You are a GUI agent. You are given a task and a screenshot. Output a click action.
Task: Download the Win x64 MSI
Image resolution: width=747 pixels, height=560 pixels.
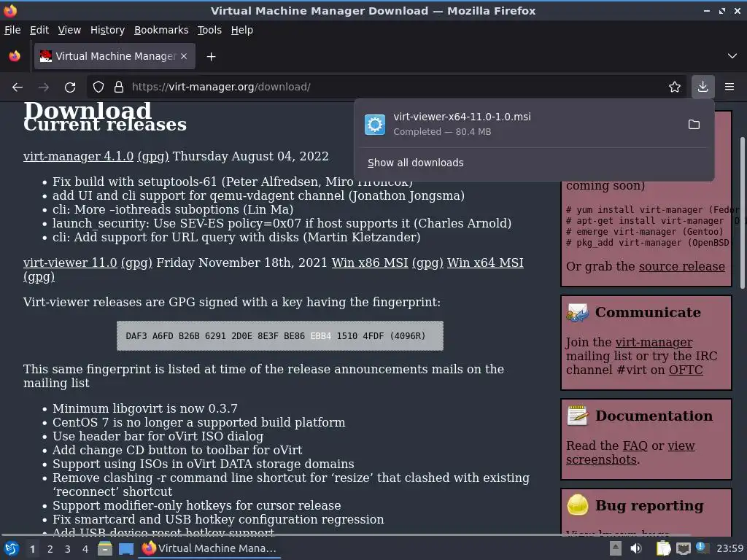pos(485,262)
